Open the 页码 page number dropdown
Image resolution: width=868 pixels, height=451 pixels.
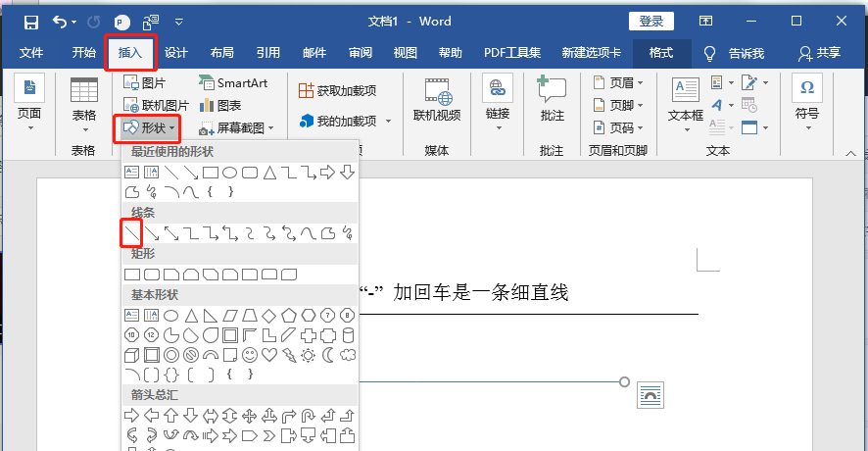pos(618,128)
